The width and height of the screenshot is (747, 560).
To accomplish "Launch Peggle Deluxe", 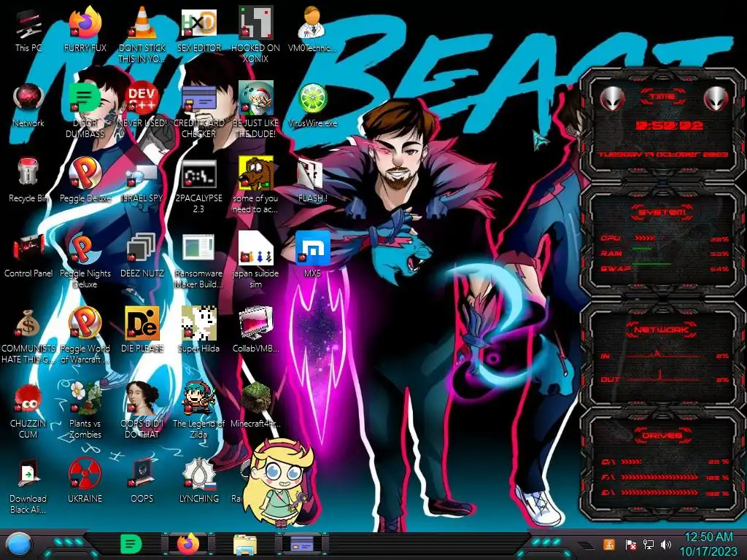I will 85,181.
